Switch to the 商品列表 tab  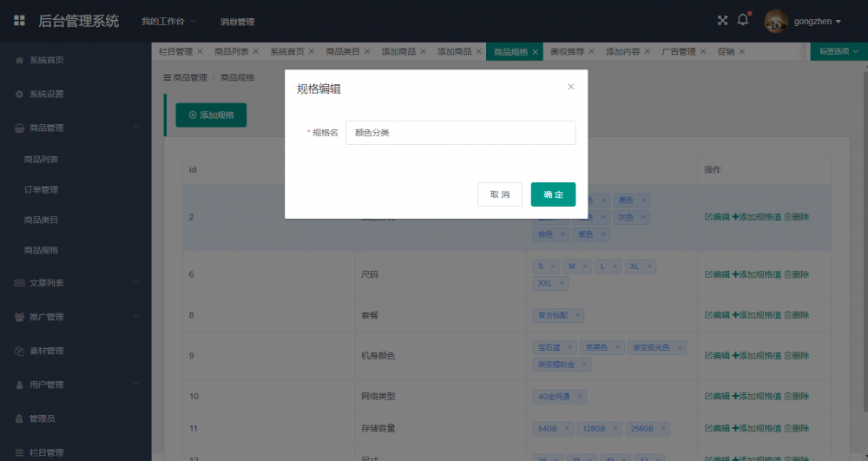[x=232, y=51]
